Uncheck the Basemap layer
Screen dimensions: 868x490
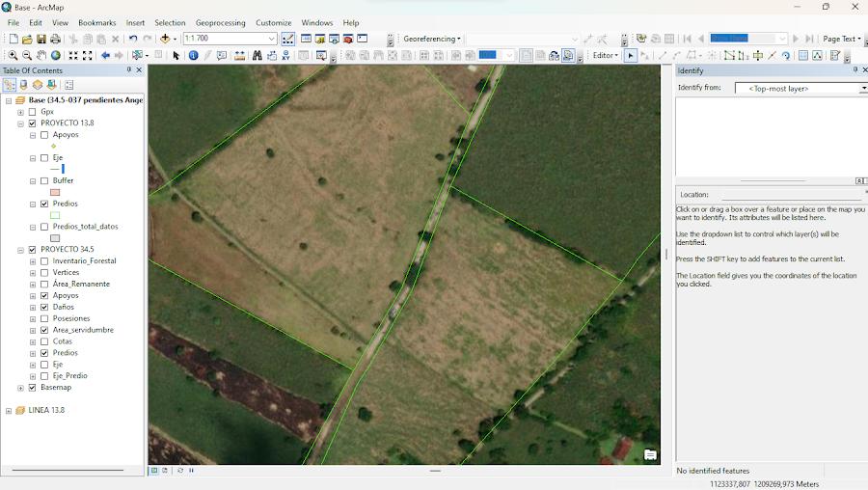point(32,388)
